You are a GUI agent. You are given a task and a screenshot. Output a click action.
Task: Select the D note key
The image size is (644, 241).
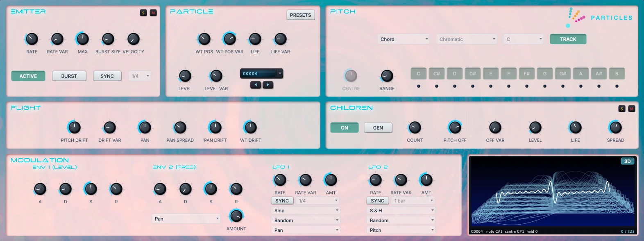tap(455, 74)
